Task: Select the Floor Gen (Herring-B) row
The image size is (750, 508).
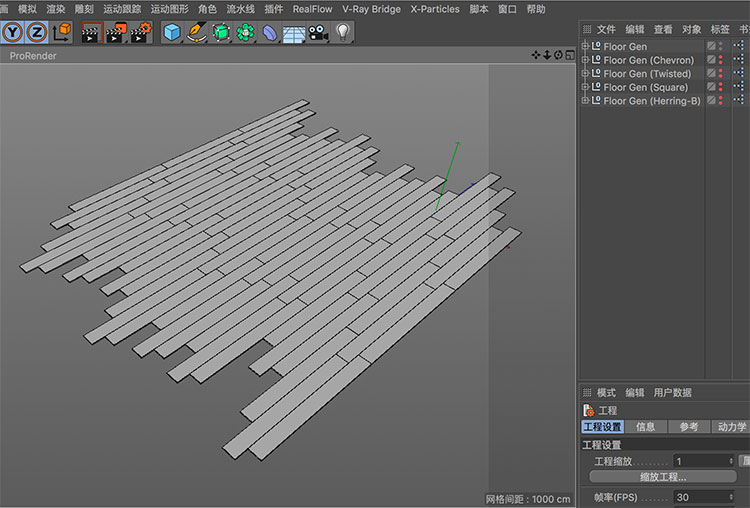Action: 652,101
